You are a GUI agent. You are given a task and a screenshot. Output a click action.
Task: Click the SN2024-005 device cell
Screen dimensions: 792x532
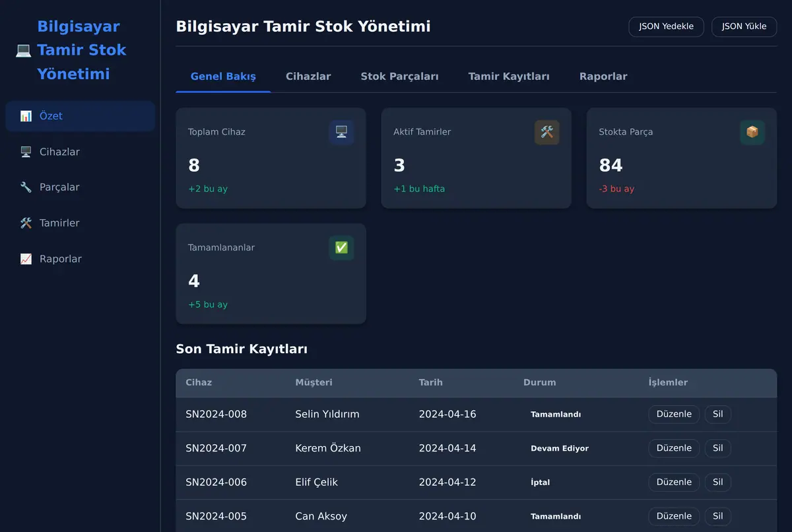[x=216, y=516]
